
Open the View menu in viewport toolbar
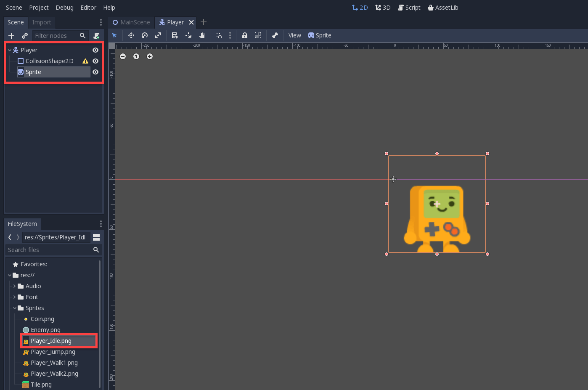coord(295,35)
